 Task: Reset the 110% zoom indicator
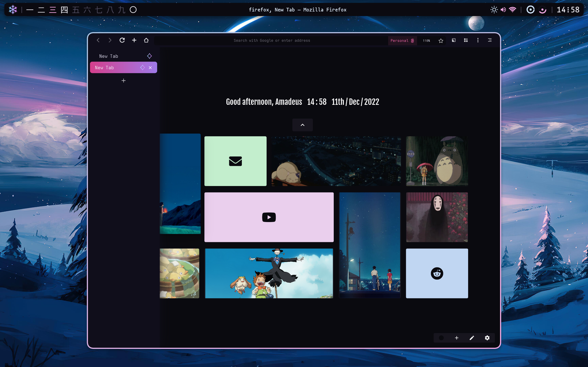[x=426, y=41]
